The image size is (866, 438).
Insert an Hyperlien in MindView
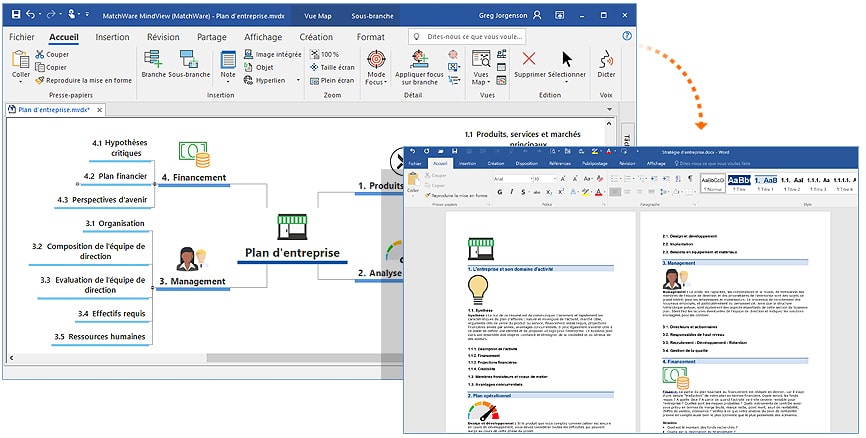[x=265, y=80]
